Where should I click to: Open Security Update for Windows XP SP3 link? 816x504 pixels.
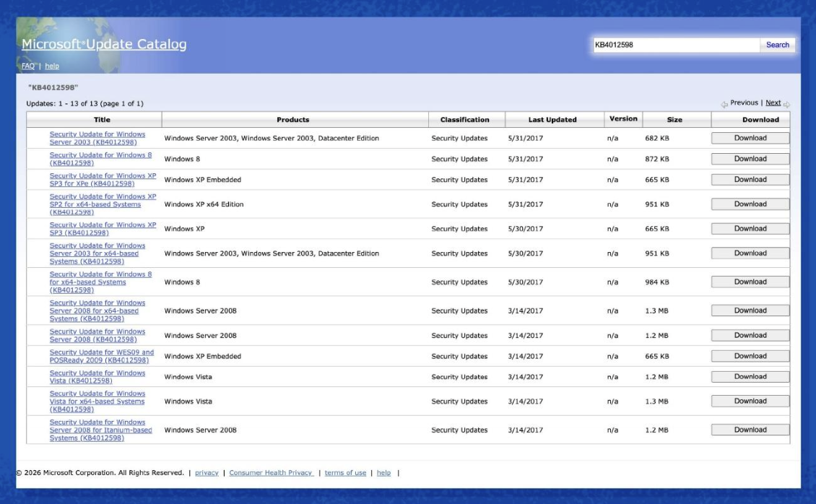[103, 228]
